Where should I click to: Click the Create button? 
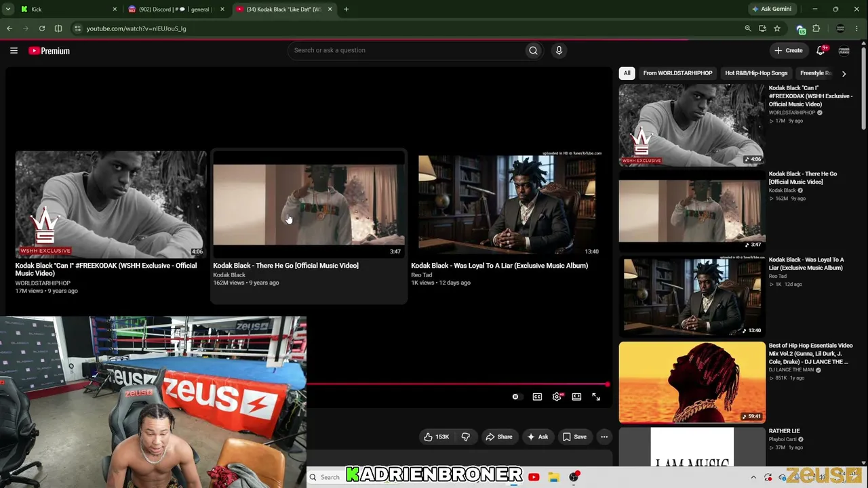[x=789, y=50]
